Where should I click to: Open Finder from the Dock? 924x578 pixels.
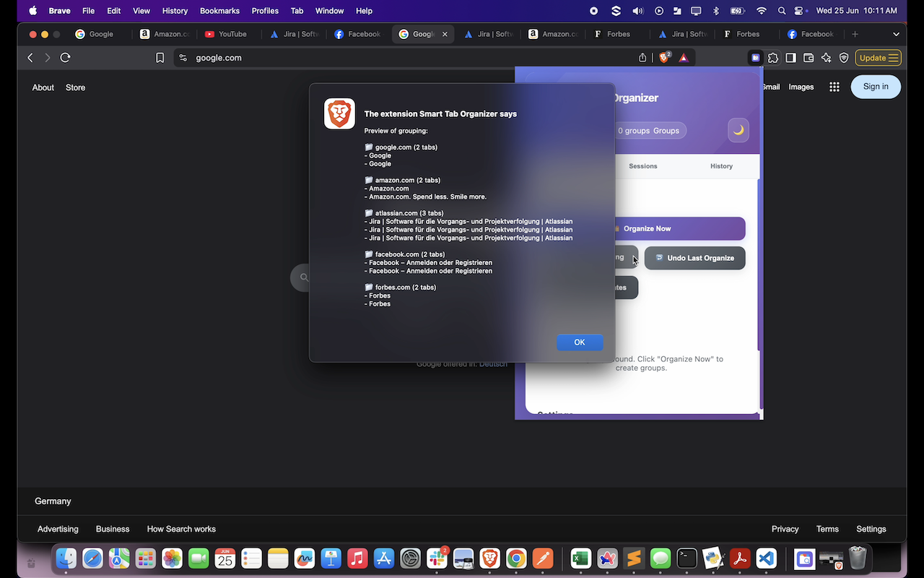66,558
